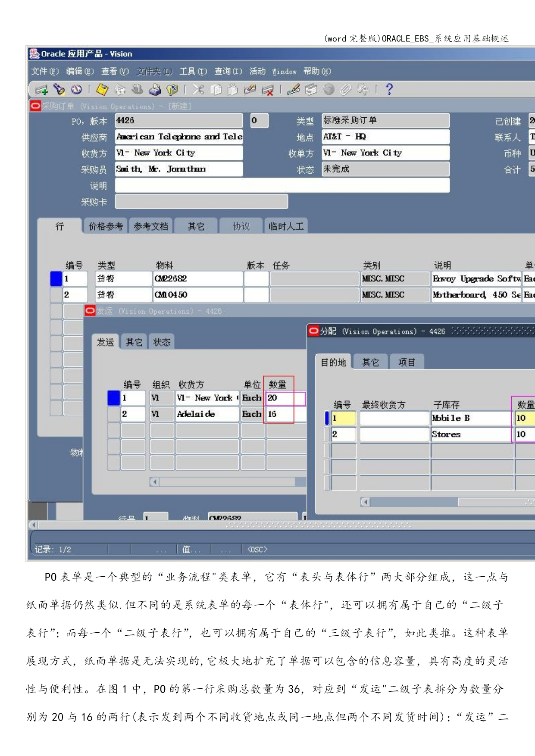Viewport: 535px width, 756px height.
Task: Click the 地点 field AT&T - HQ
Action: tap(386, 137)
